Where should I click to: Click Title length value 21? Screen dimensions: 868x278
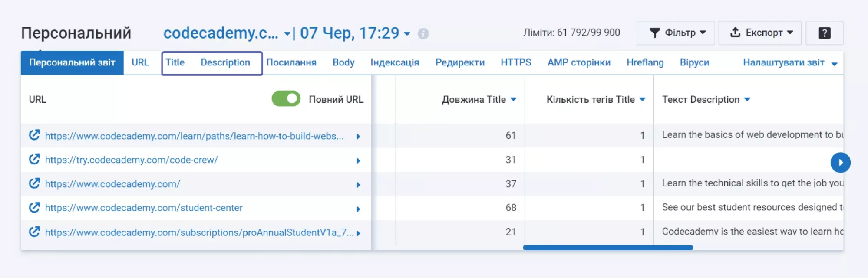pyautogui.click(x=511, y=232)
